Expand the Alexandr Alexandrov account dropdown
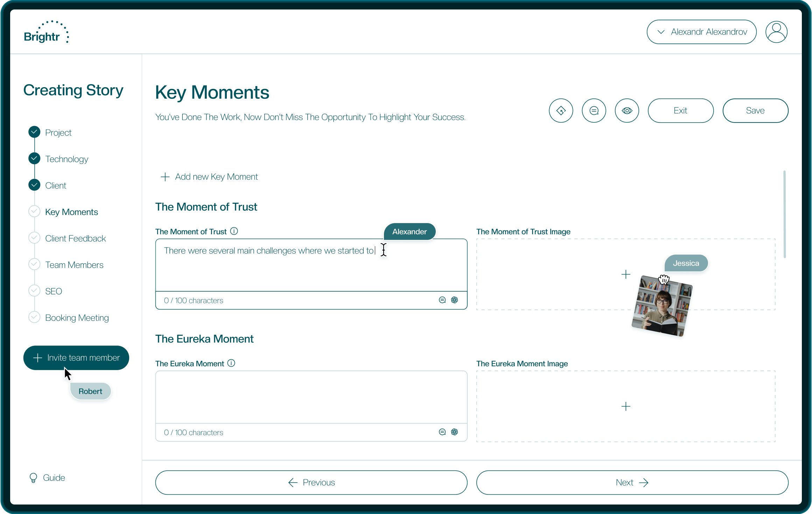812x514 pixels. pyautogui.click(x=701, y=32)
